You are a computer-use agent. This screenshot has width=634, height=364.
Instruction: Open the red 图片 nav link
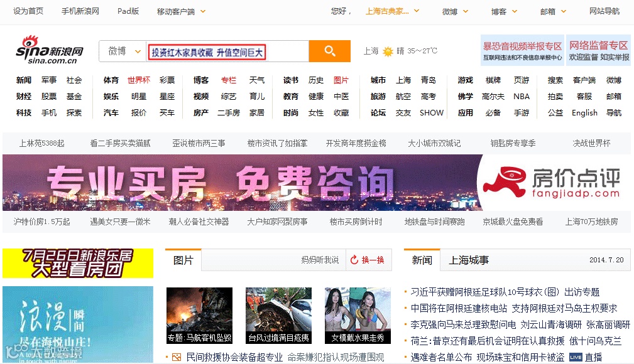[341, 80]
